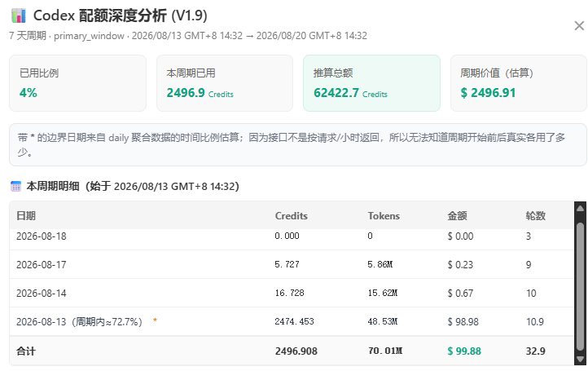Screen dimensions: 588x371
Task: Click the 日期 column header
Action: [26, 216]
